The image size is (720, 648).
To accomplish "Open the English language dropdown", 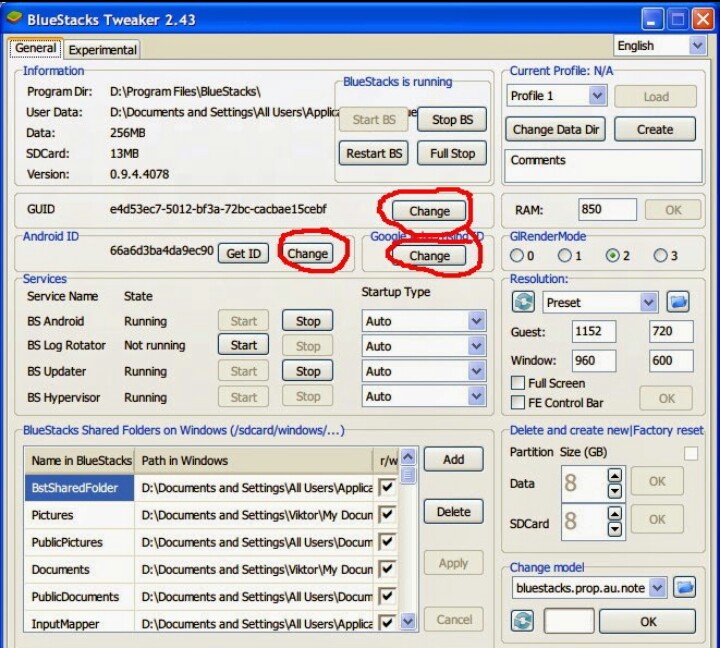I will (x=661, y=45).
